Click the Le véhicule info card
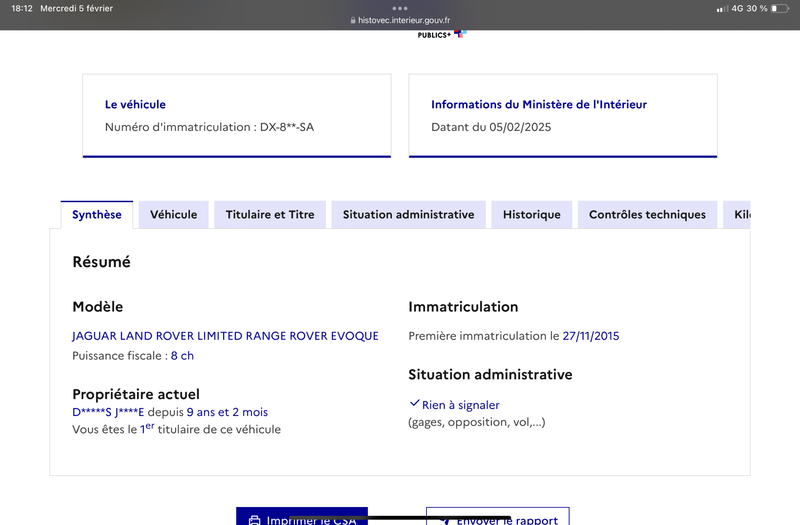Screen dimensions: 800x525 click(237, 116)
